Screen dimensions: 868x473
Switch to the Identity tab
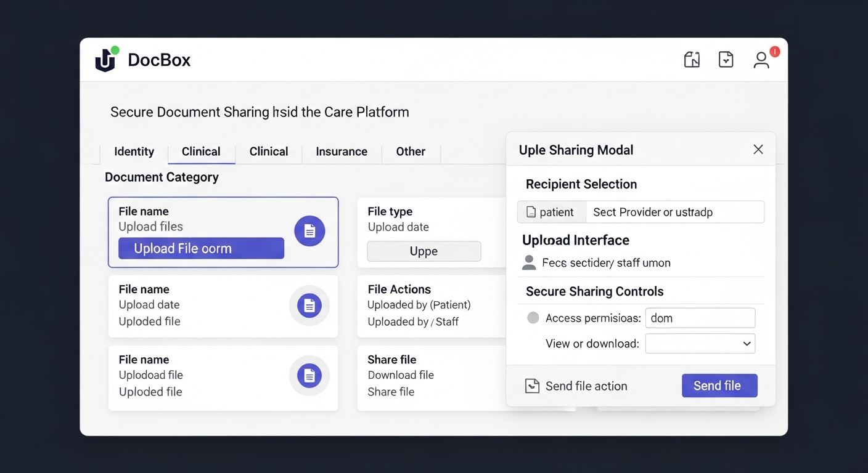[x=134, y=152]
